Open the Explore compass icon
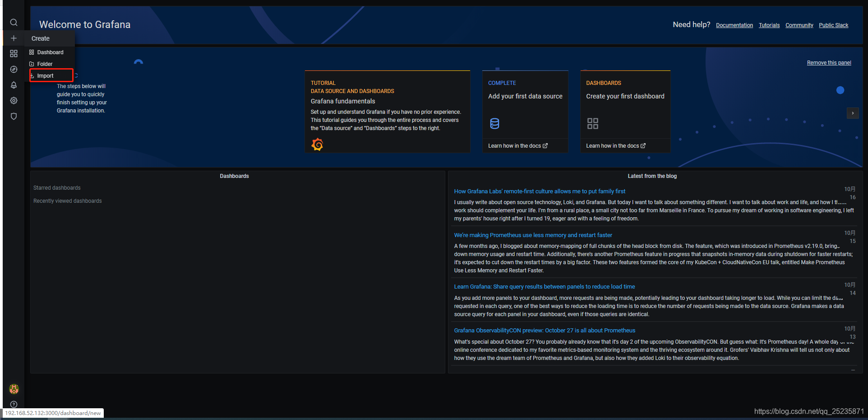This screenshot has height=420, width=868. [14, 70]
